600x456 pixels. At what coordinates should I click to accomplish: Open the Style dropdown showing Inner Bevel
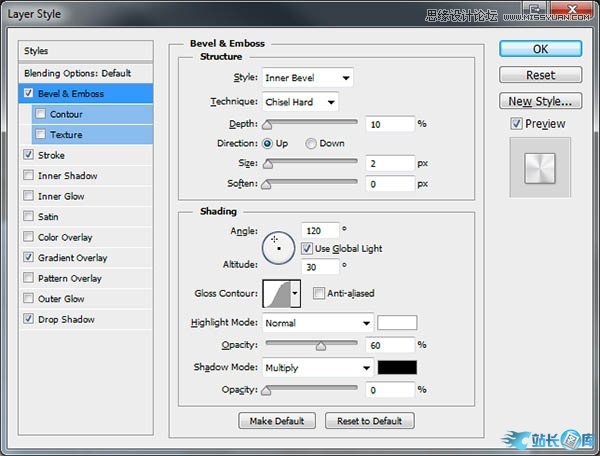click(x=307, y=78)
